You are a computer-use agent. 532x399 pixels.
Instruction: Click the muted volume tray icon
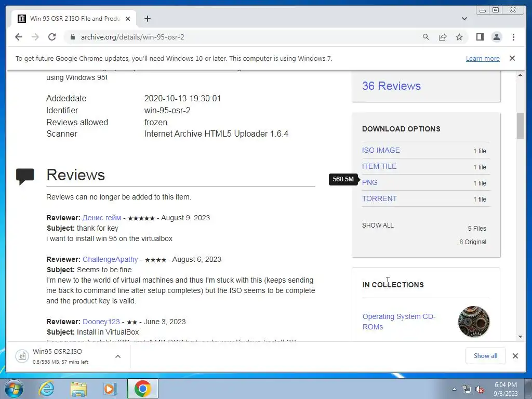(x=480, y=390)
